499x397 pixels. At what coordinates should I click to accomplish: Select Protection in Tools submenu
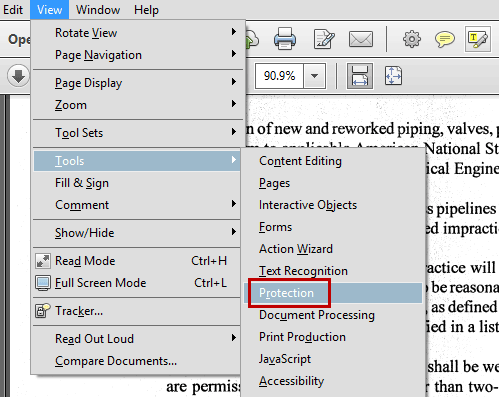(x=333, y=293)
